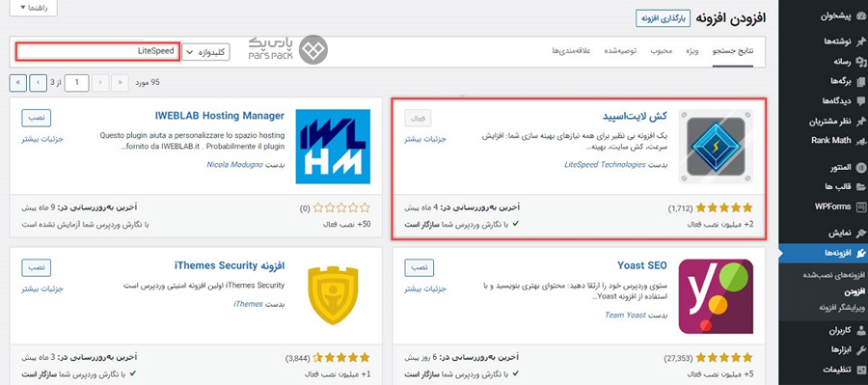Click the IWEBLAB Hosting Manager logo thumbnail
This screenshot has width=868, height=385.
pyautogui.click(x=333, y=147)
